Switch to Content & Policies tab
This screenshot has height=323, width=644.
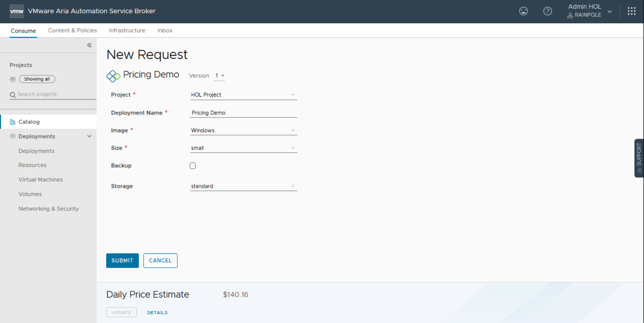[x=72, y=31]
